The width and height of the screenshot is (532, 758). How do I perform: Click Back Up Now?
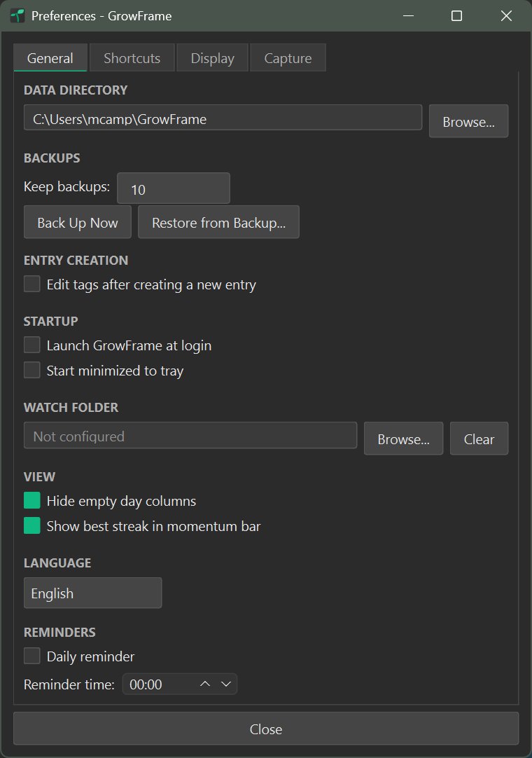pyautogui.click(x=77, y=222)
